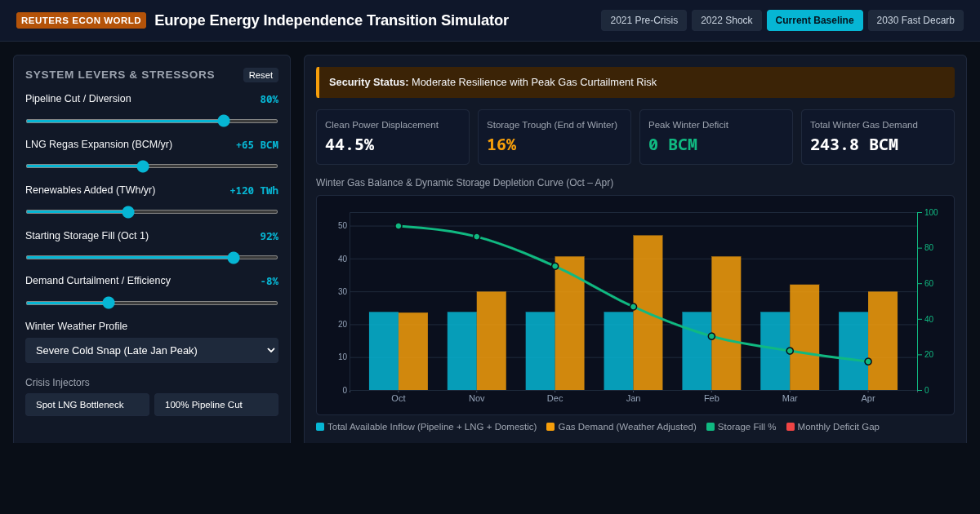This screenshot has height=514, width=980.
Task: Click the March gas demand bar
Action: [x=804, y=338]
